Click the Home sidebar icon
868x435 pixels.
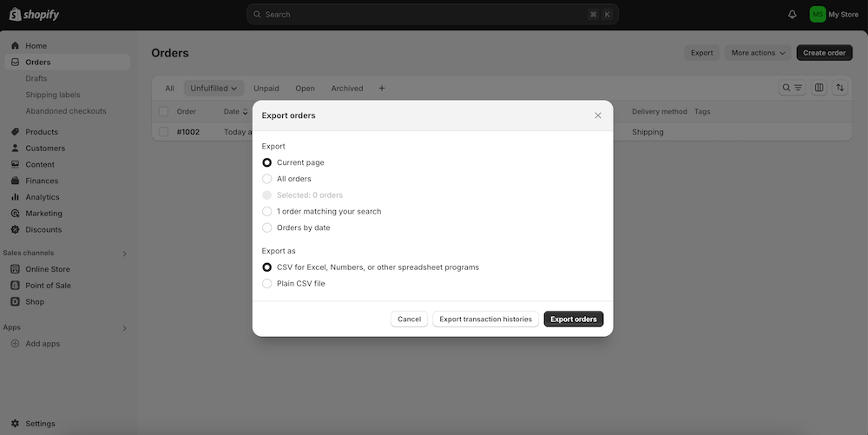(15, 46)
